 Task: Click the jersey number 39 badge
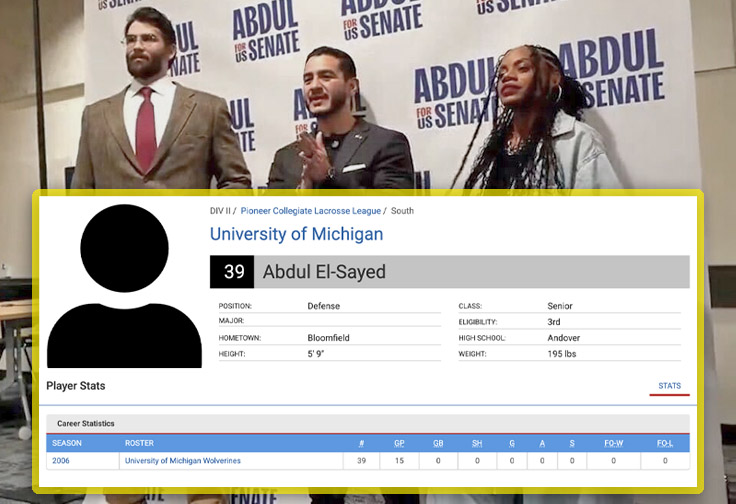pyautogui.click(x=233, y=272)
